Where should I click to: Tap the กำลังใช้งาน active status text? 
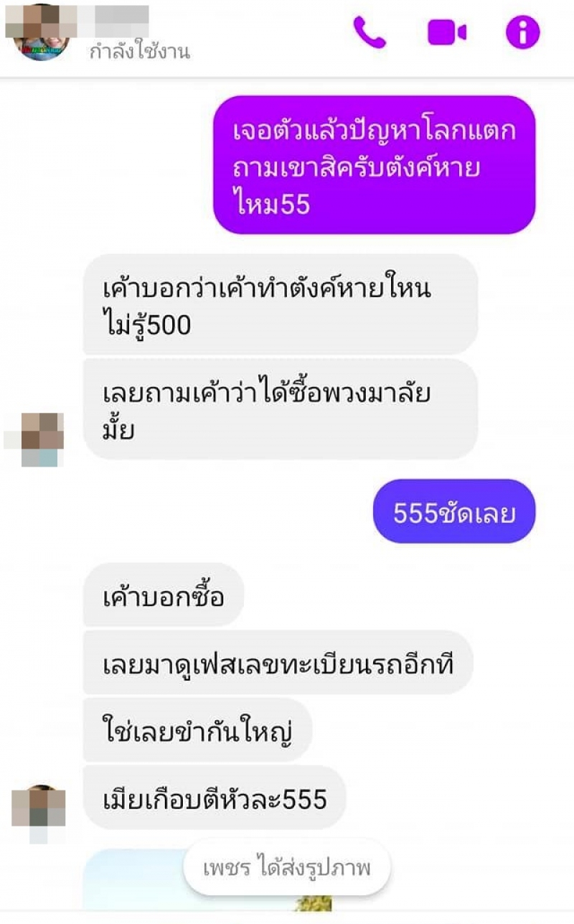click(x=139, y=52)
